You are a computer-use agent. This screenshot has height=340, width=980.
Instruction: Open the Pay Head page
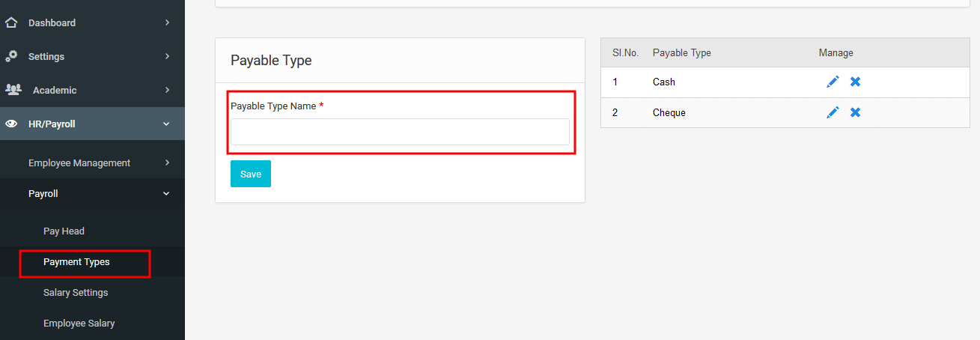pos(64,231)
